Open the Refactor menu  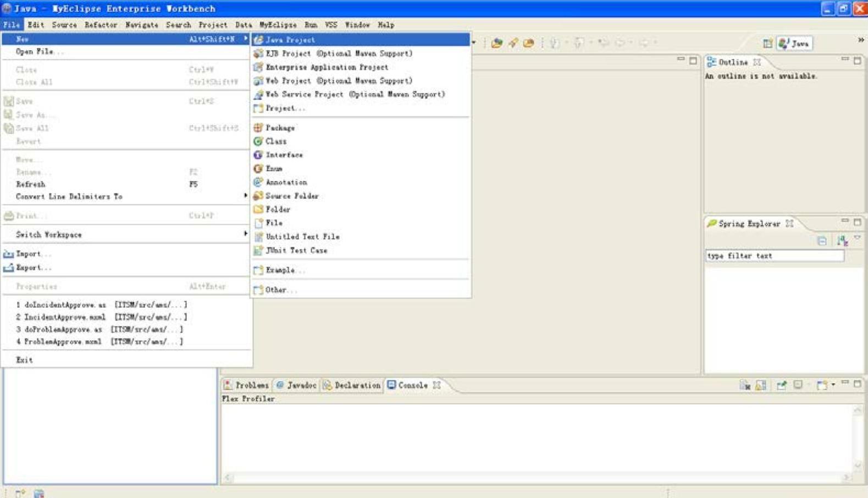point(101,25)
